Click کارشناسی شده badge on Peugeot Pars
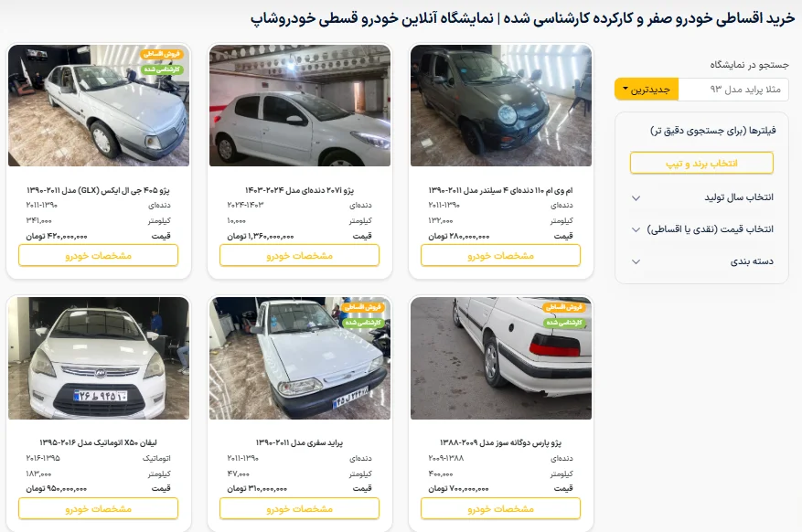The image size is (802, 532). [x=564, y=323]
